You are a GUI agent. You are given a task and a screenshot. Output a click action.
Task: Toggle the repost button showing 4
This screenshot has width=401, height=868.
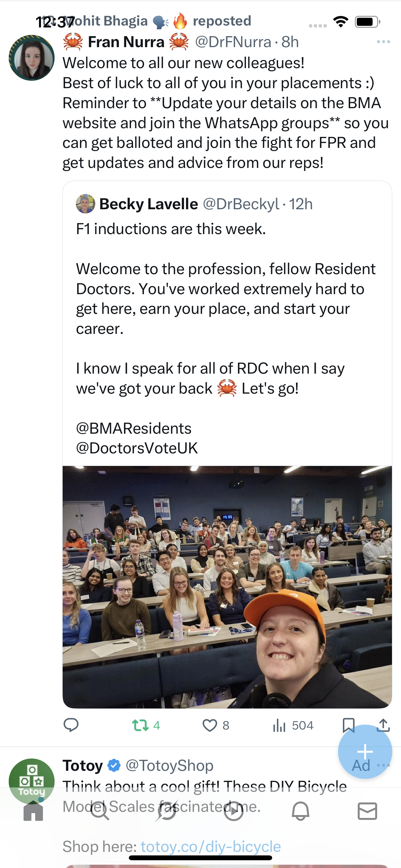click(146, 725)
